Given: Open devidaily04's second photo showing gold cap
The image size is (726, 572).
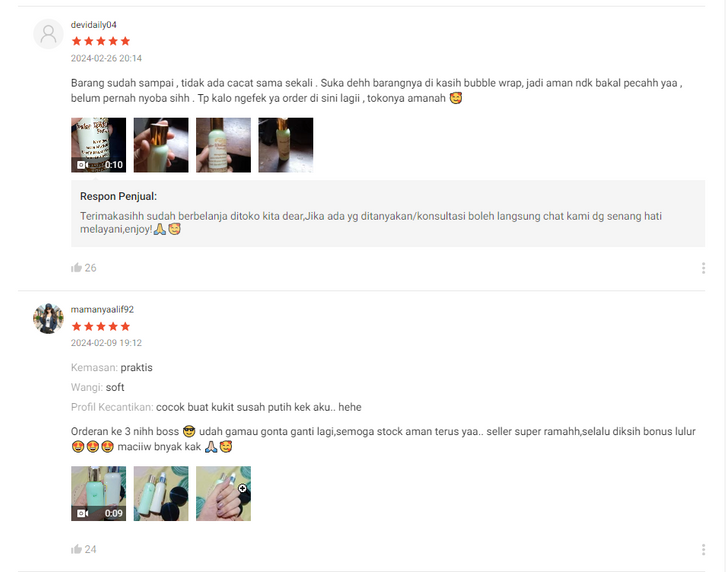Looking at the screenshot, I should pyautogui.click(x=161, y=145).
